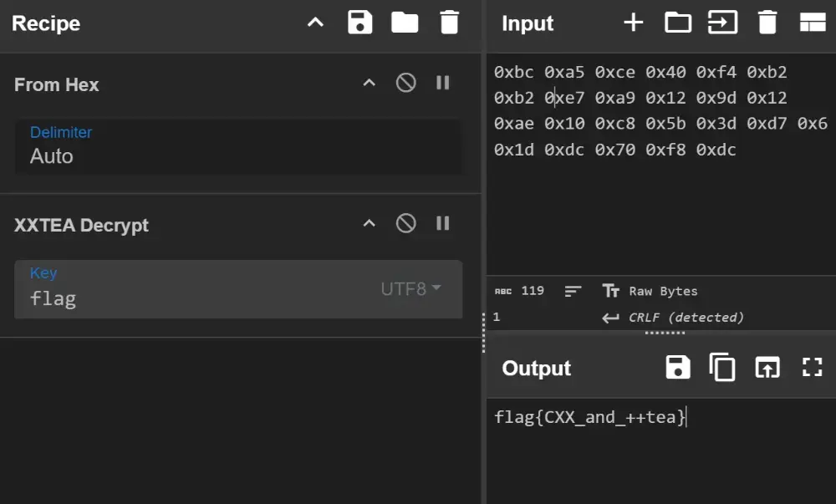Disable the From Hex operation
The image size is (836, 504).
click(x=406, y=83)
